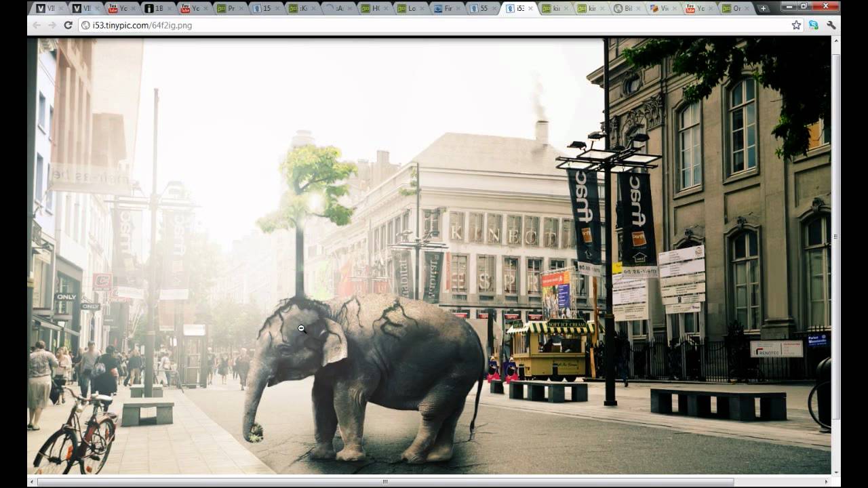Bookmark this page with the star icon
This screenshot has height=488, width=868.
click(796, 25)
